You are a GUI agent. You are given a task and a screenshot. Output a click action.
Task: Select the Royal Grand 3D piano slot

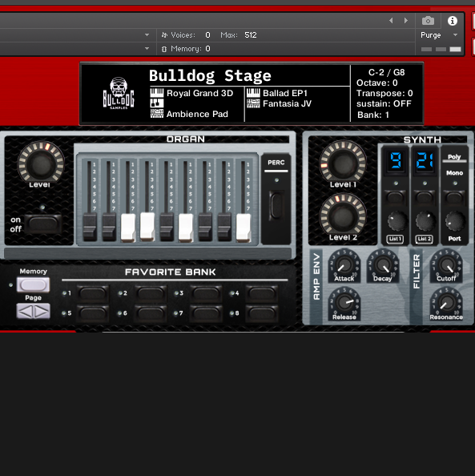click(x=191, y=93)
